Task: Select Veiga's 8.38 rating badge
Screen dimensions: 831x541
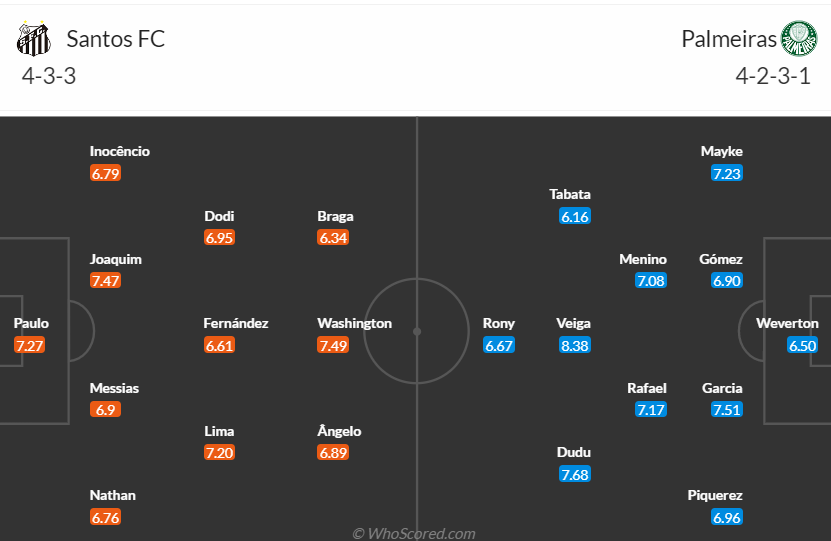Action: tap(574, 345)
